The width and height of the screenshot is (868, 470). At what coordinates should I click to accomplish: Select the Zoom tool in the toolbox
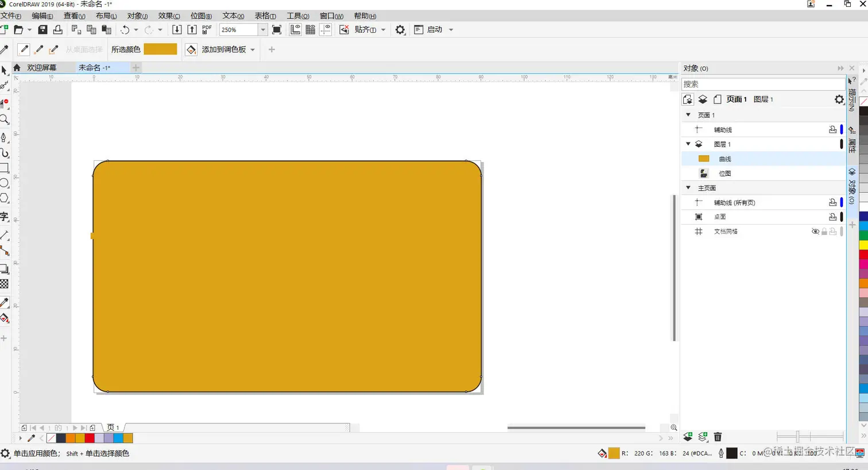(4, 120)
